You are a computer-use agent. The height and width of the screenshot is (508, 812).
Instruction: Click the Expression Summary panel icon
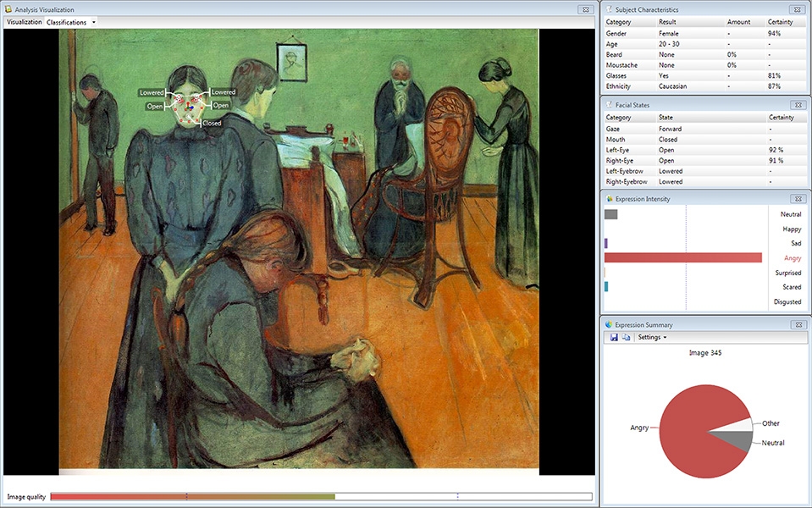(x=609, y=324)
